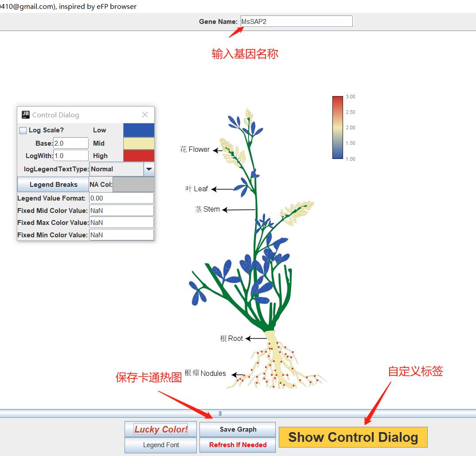Image resolution: width=476 pixels, height=456 pixels.
Task: Click the Mid yellow color swatch
Action: (x=139, y=143)
